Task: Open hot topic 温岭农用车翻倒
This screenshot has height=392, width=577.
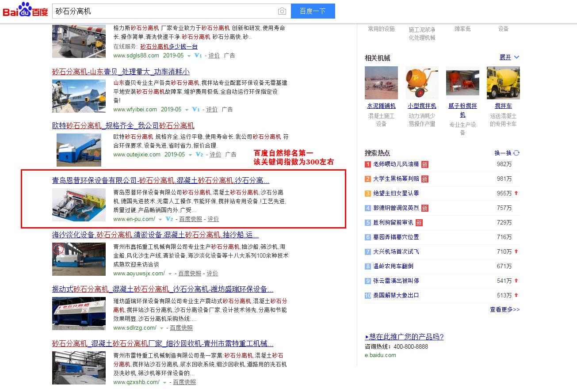Action: [393, 266]
